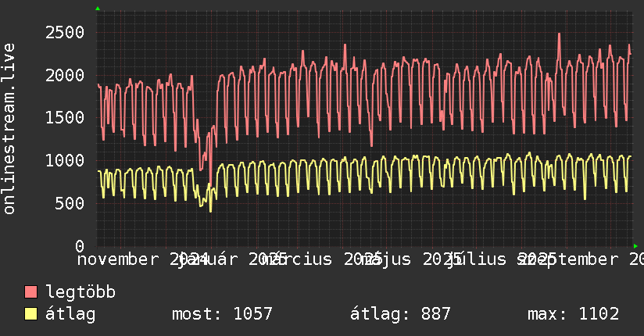The width and height of the screenshot is (644, 336).
Task: Click the red legtöbb legend color swatch
Action: coord(30,291)
